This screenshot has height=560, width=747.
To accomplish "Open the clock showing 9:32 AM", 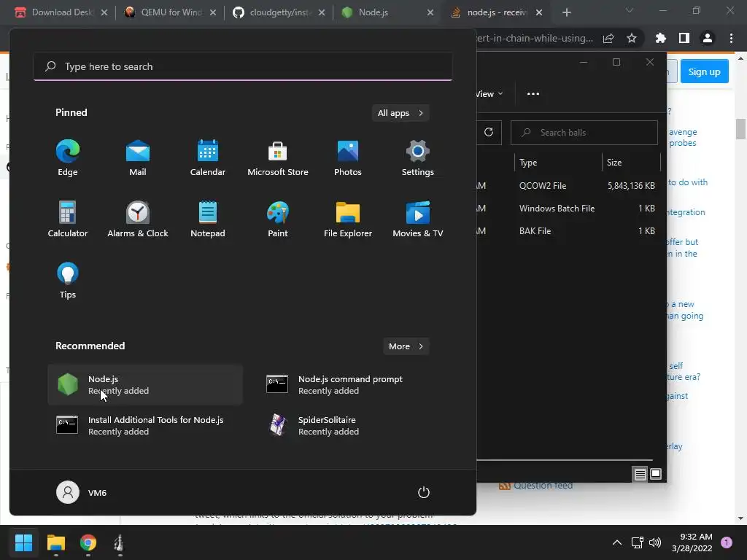I will point(692,542).
